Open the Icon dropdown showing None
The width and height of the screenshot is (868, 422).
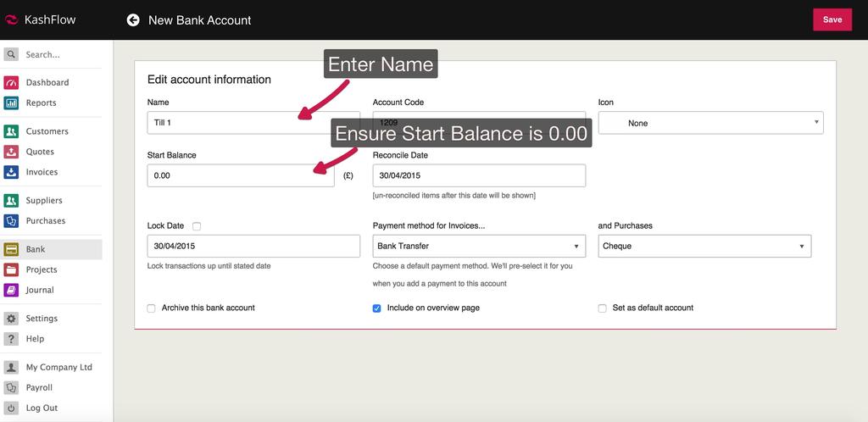pos(710,123)
